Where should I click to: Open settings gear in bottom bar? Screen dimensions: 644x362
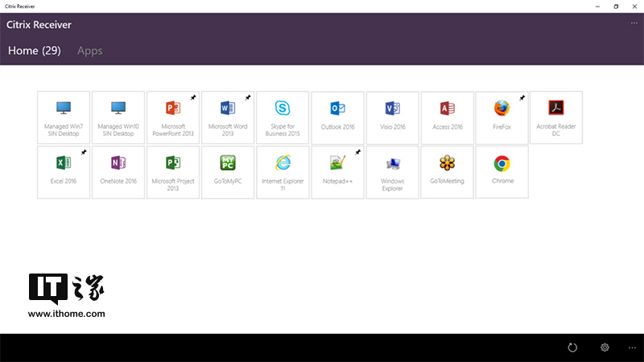[605, 348]
